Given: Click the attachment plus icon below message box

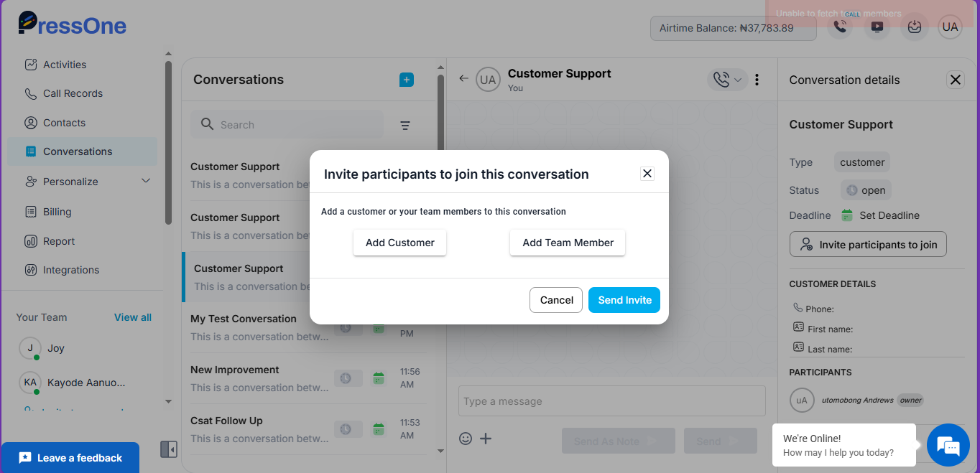Looking at the screenshot, I should click(486, 439).
